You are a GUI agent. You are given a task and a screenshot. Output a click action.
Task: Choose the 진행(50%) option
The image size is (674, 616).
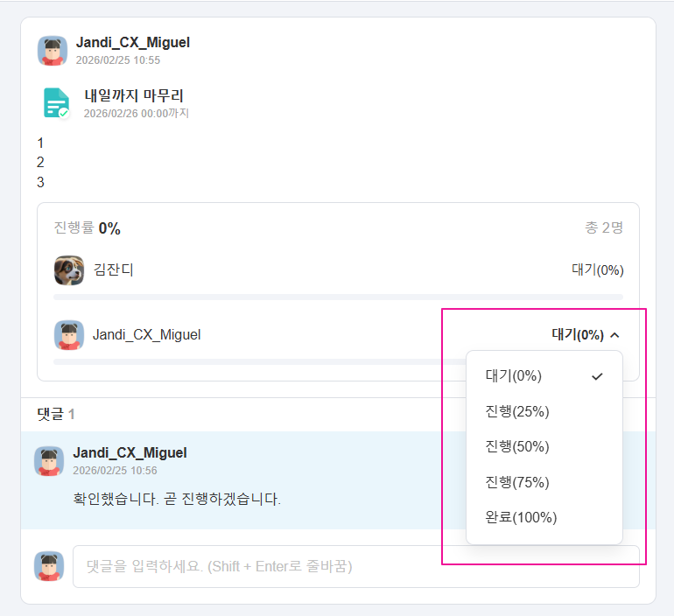[x=517, y=446]
